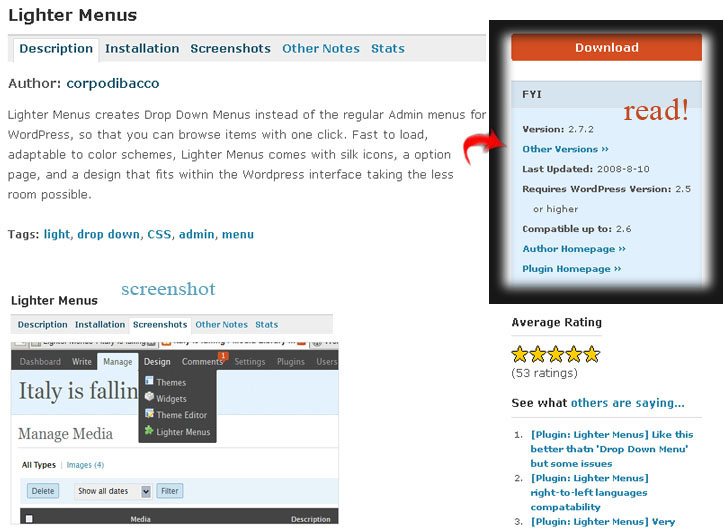This screenshot has width=724, height=528.
Task: Open the top Screenshots tab
Action: [x=230, y=48]
